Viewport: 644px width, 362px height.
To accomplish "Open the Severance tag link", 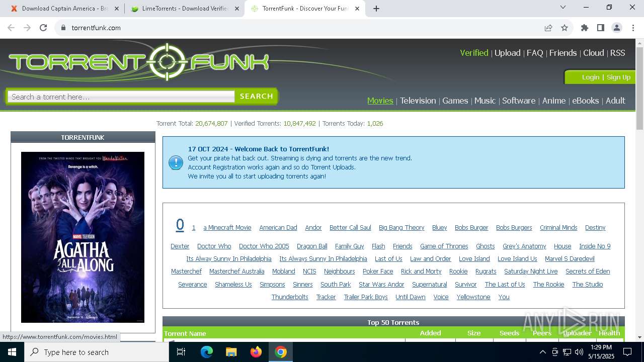I will coord(192,284).
